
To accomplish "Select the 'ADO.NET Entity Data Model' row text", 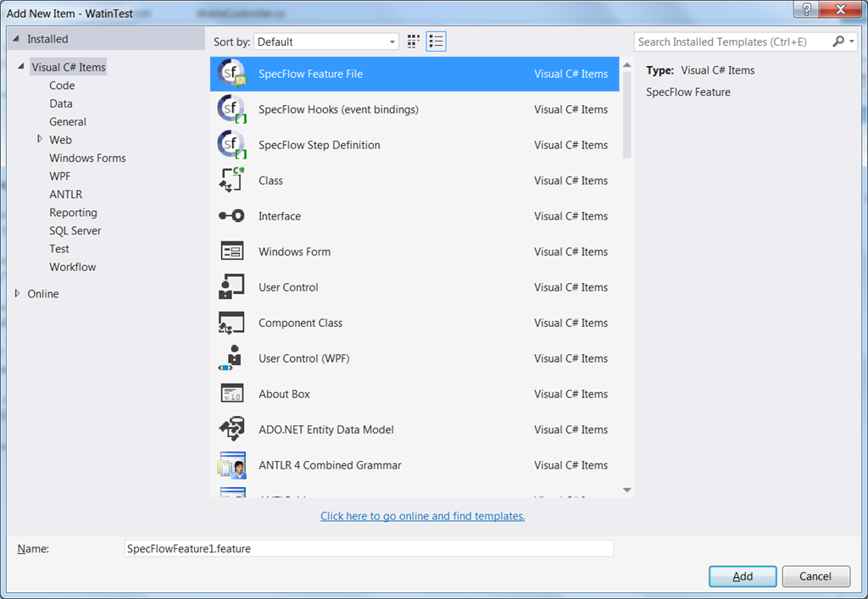I will (x=326, y=430).
